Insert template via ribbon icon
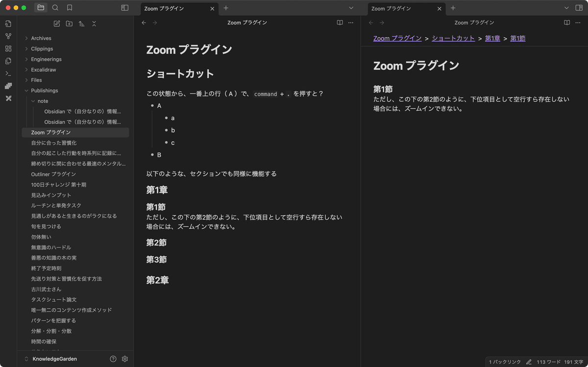This screenshot has width=588, height=367. pyautogui.click(x=8, y=61)
